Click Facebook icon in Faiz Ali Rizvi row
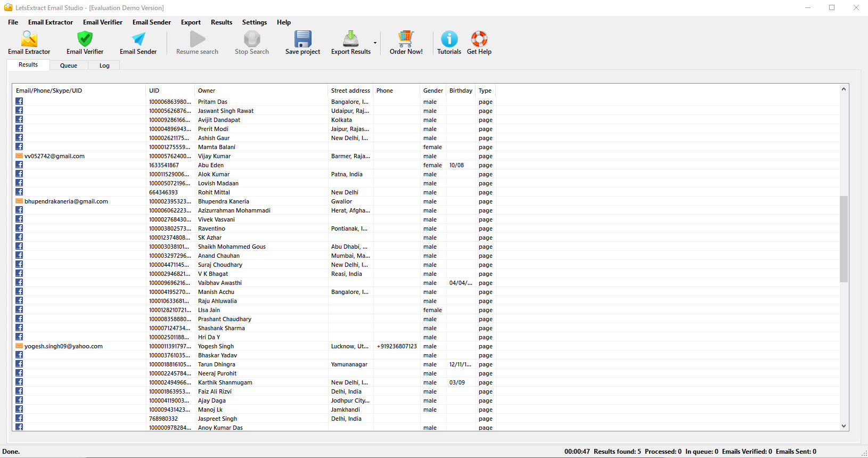The height and width of the screenshot is (458, 868). click(x=19, y=391)
